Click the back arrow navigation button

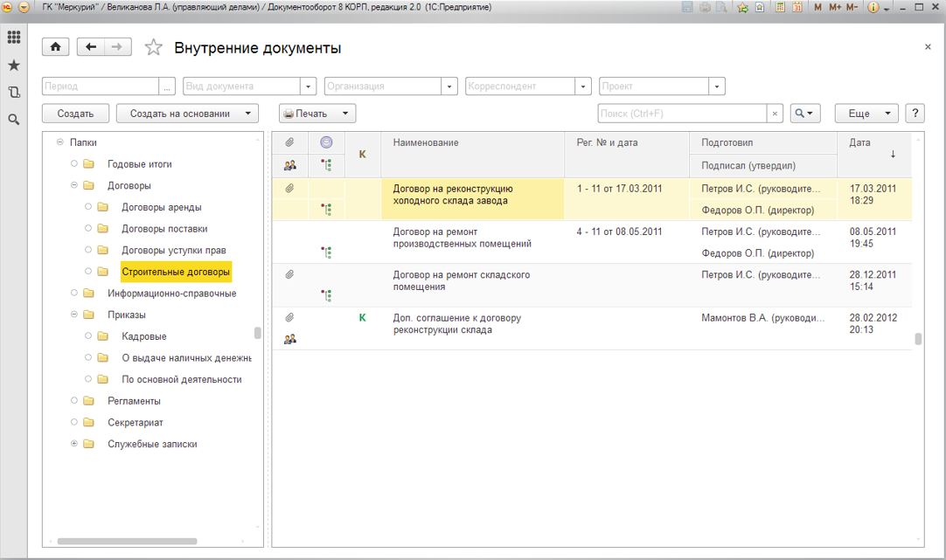click(x=91, y=47)
